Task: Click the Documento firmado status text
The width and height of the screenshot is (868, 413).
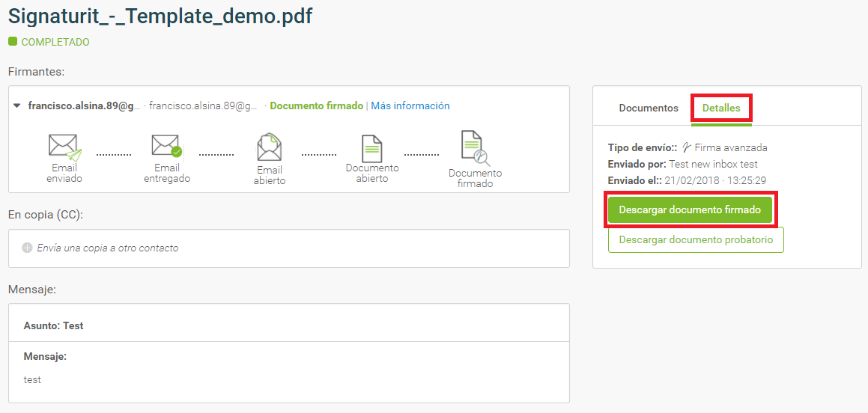Action: (317, 105)
